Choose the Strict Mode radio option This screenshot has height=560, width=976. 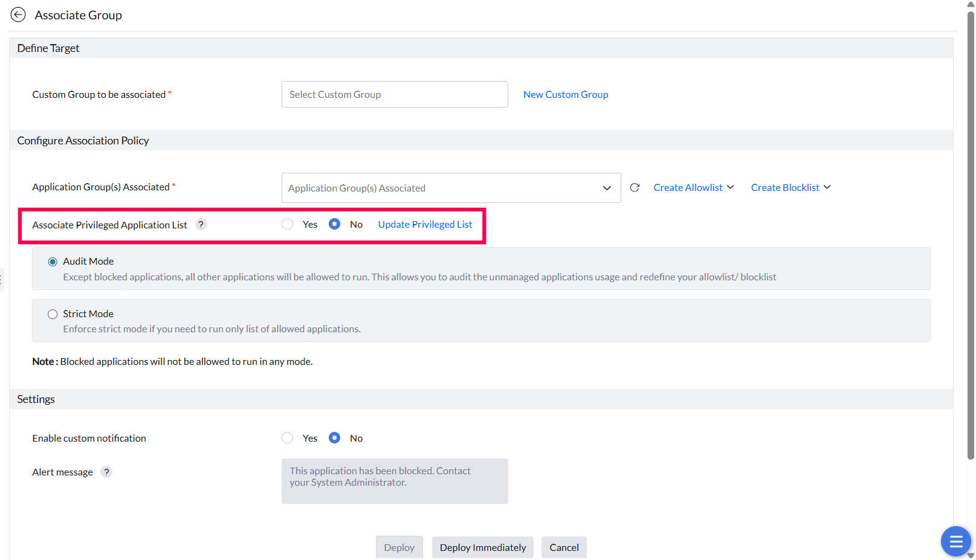click(53, 314)
